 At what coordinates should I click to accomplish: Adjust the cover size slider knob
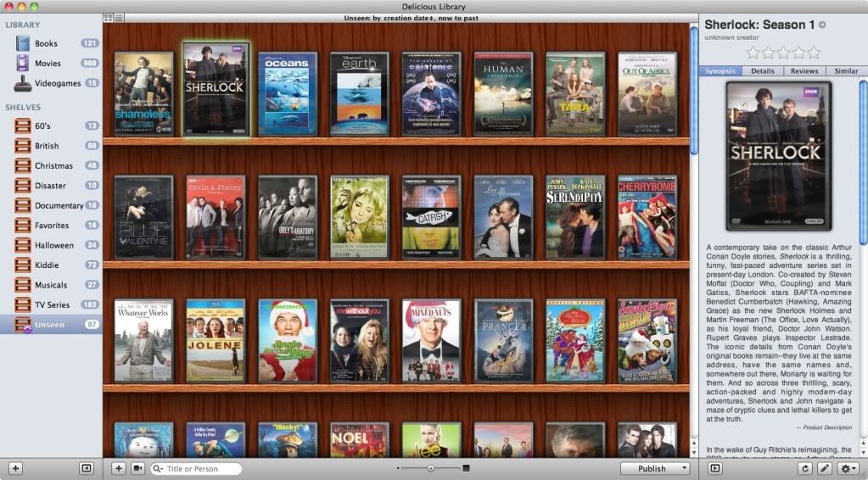pyautogui.click(x=431, y=468)
